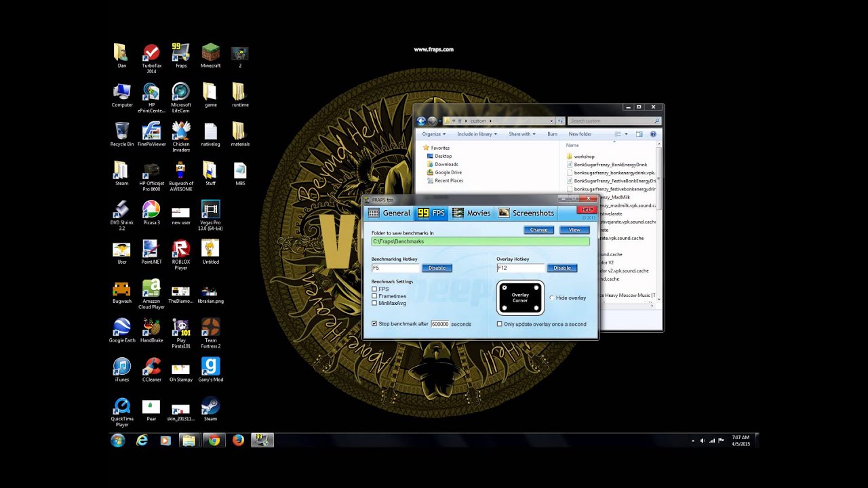
Task: Open Team Fortress 2 desktop shortcut
Action: (210, 333)
